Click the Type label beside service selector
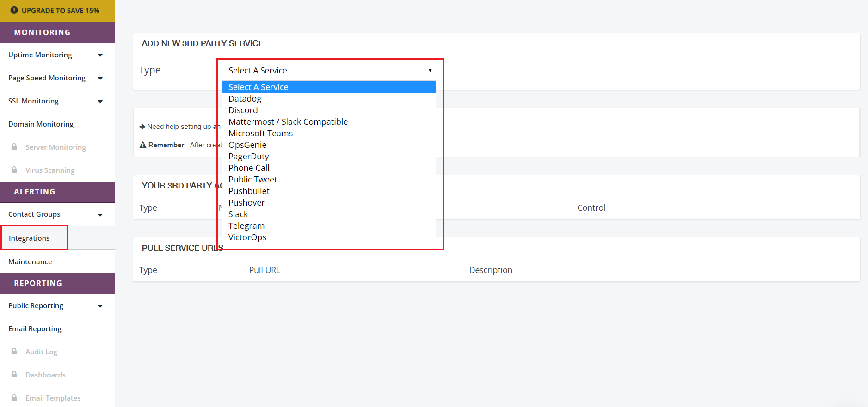Viewport: 868px width, 407px height. click(x=150, y=70)
